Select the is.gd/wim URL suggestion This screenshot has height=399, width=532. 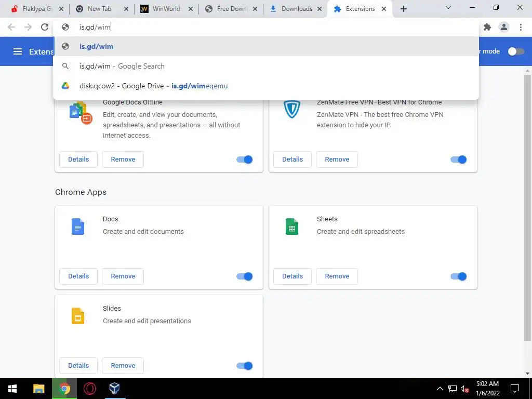(x=266, y=46)
